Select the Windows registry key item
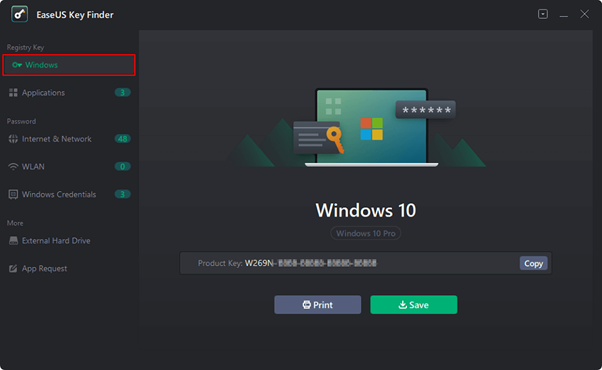 [x=69, y=65]
